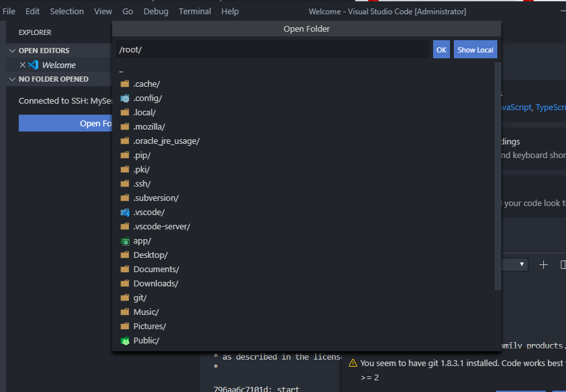Open the View menu
This screenshot has height=392, width=566.
(103, 12)
